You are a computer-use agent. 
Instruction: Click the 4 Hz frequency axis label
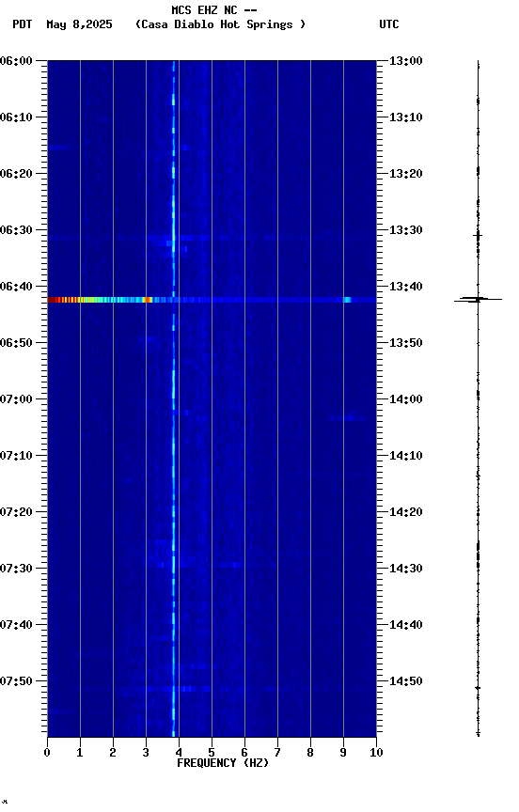tap(179, 753)
